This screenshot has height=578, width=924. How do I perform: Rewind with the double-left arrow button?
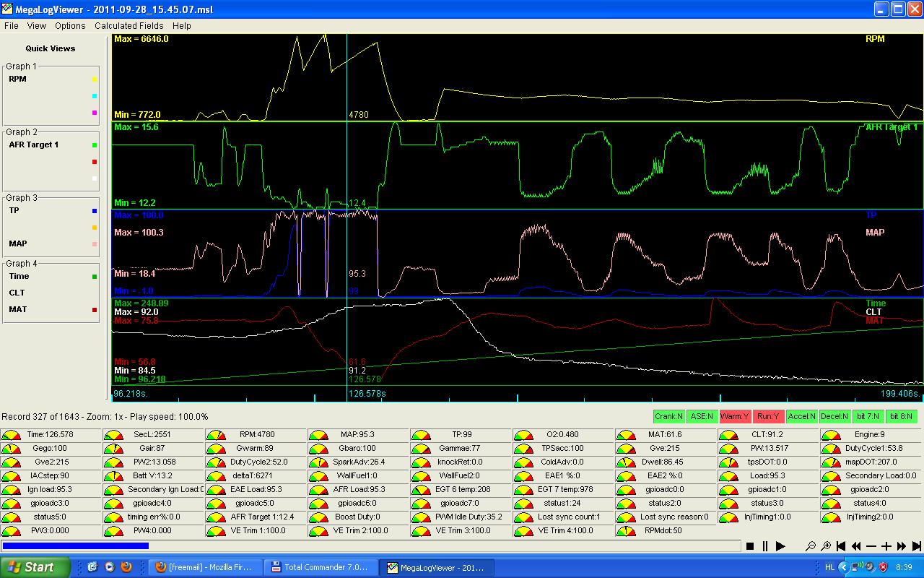coord(856,546)
